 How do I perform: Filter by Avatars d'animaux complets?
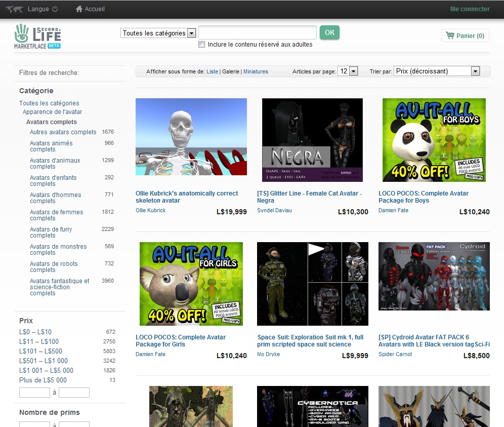tap(55, 164)
